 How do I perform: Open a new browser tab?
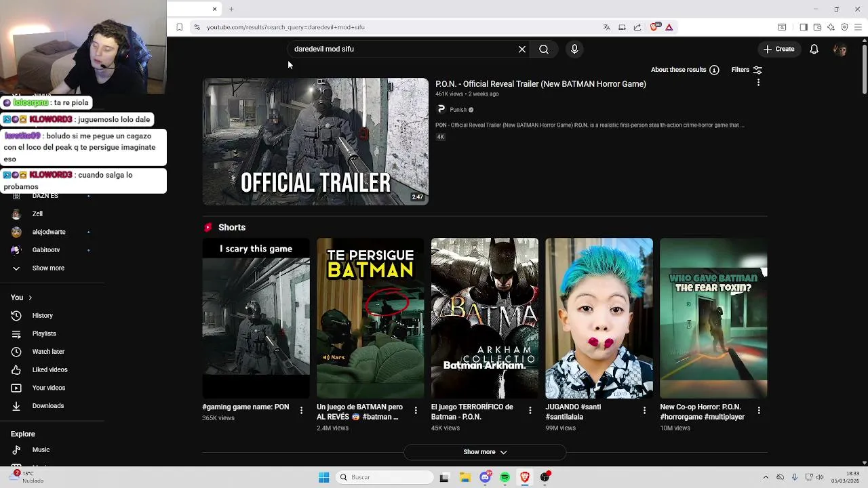click(x=231, y=9)
